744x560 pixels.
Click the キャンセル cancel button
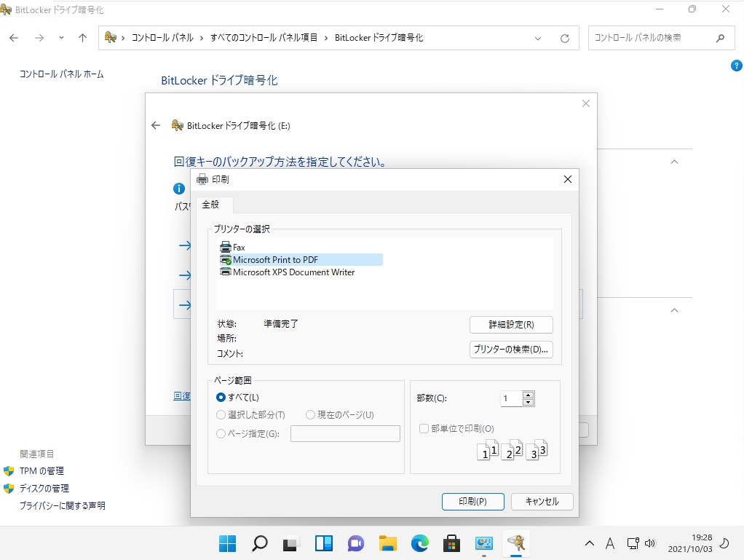point(542,502)
